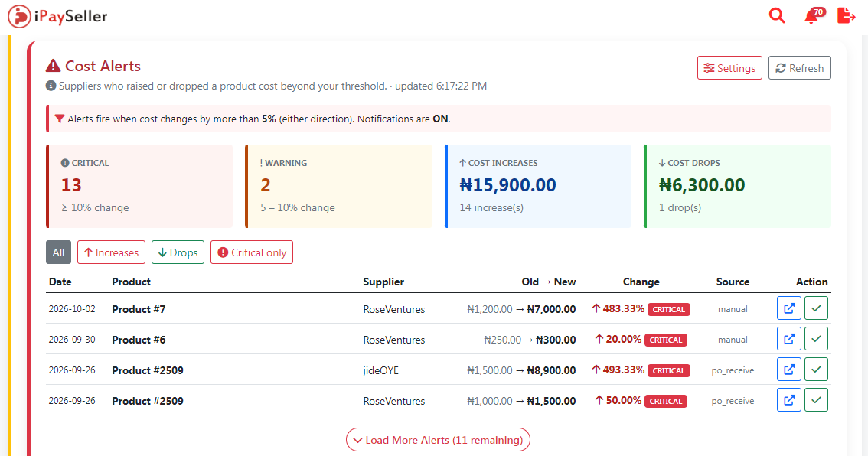Click the 2026-09-30 date cell
Screen dimensions: 868x456
(x=72, y=339)
